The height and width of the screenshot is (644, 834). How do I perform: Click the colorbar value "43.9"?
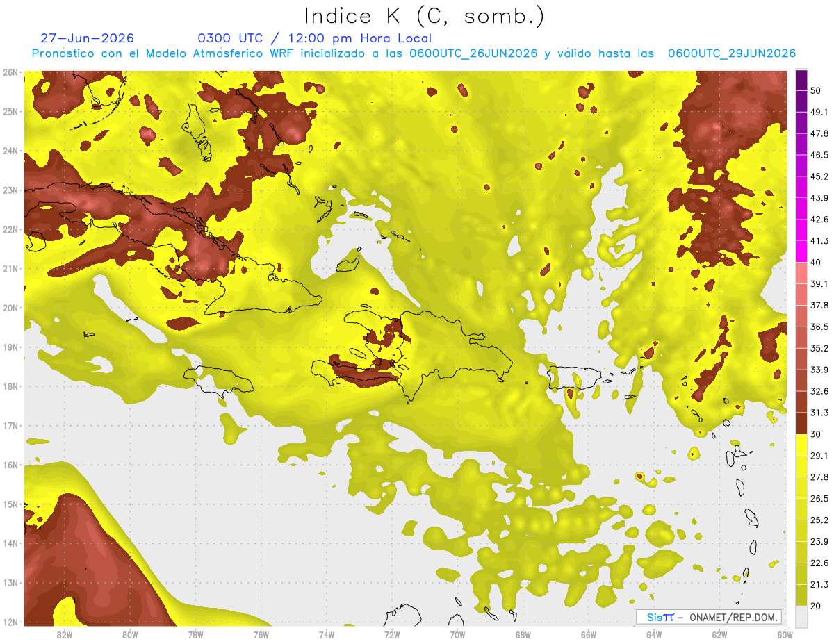coord(819,198)
